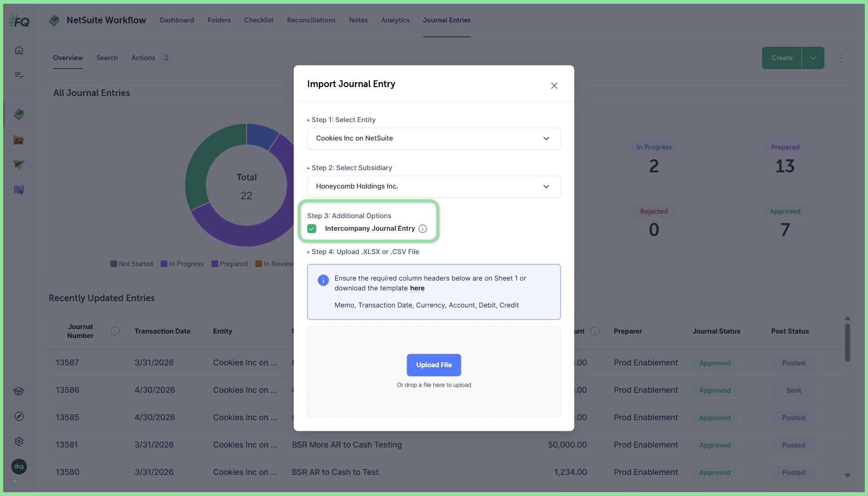The height and width of the screenshot is (496, 868).
Task: Open the purple book sidebar icon
Action: 19,190
